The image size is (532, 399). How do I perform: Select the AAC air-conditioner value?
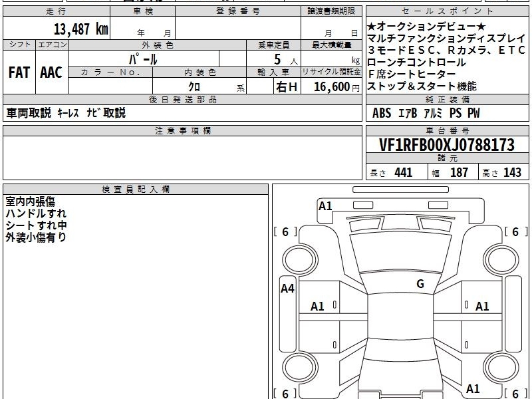pos(51,72)
